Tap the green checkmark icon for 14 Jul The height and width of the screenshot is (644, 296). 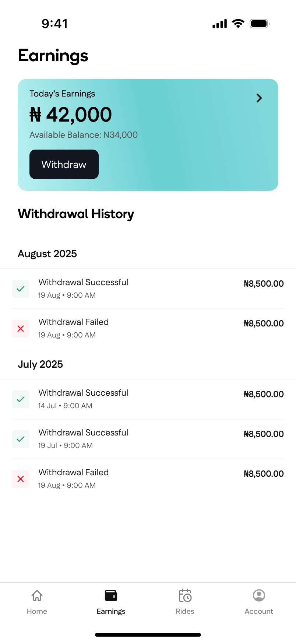click(21, 399)
